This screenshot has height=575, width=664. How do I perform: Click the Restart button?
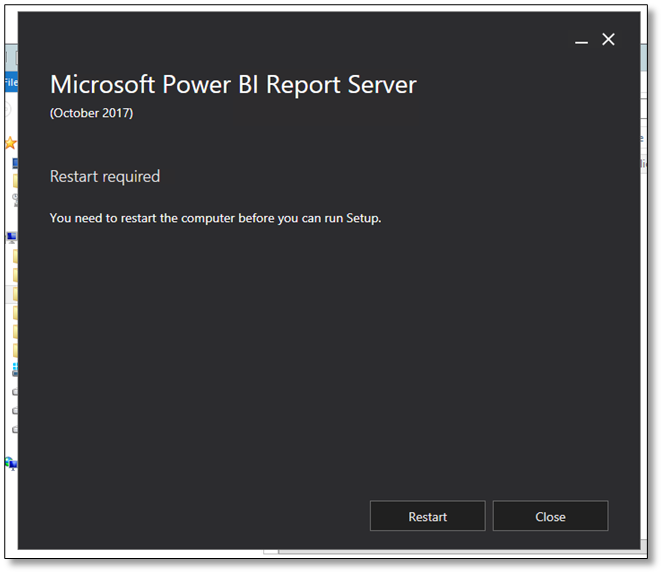click(x=427, y=515)
